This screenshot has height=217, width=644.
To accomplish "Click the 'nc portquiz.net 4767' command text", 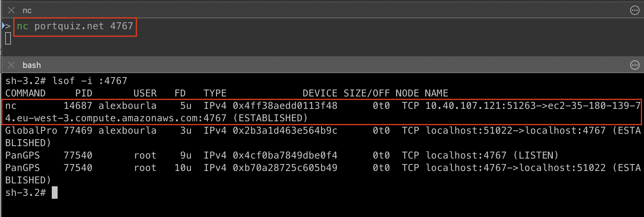I will click(75, 26).
